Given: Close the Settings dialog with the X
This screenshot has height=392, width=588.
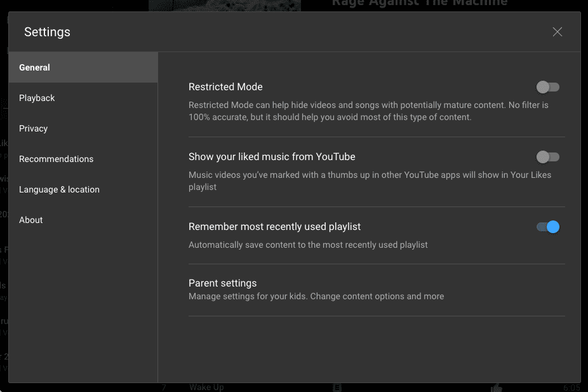Looking at the screenshot, I should 557,31.
